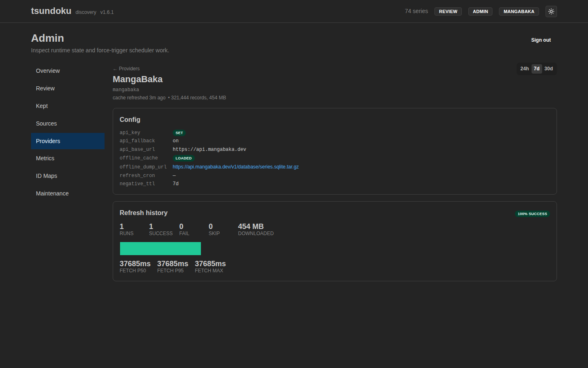Select the 7d time range

[537, 69]
